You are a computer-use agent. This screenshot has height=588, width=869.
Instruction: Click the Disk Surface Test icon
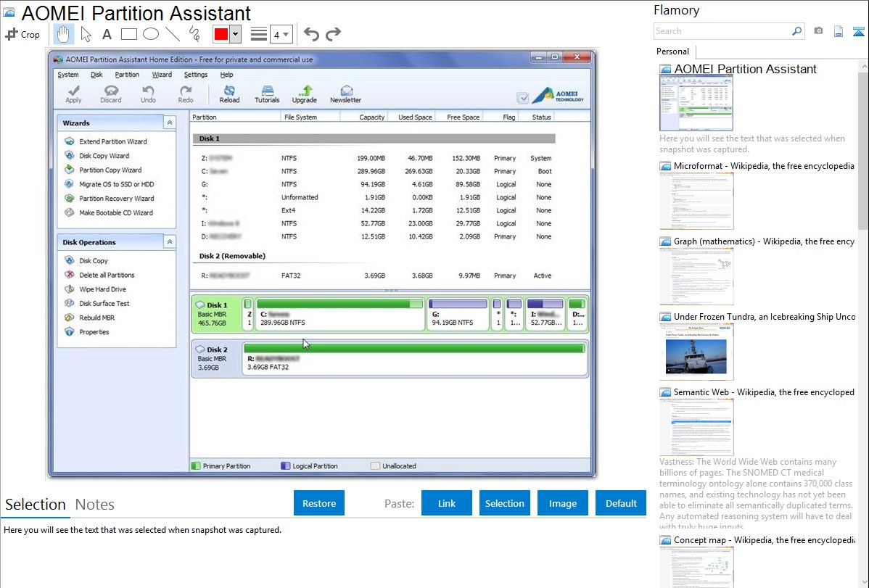70,303
